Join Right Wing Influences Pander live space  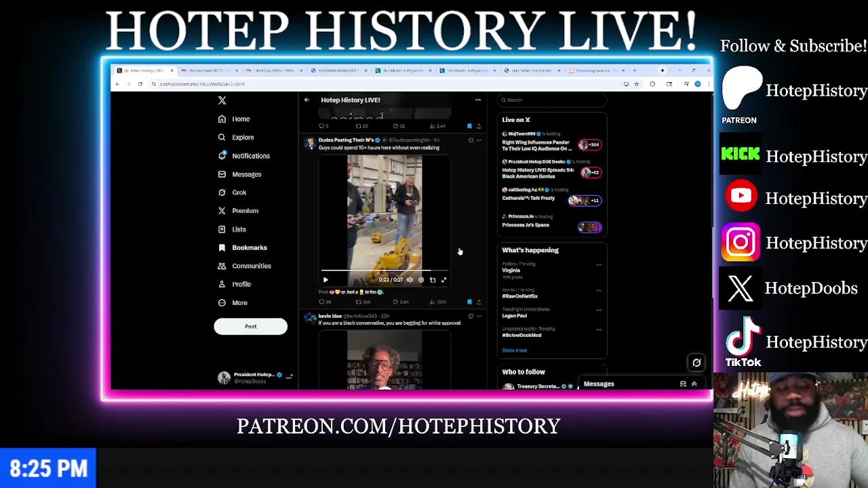[551, 142]
